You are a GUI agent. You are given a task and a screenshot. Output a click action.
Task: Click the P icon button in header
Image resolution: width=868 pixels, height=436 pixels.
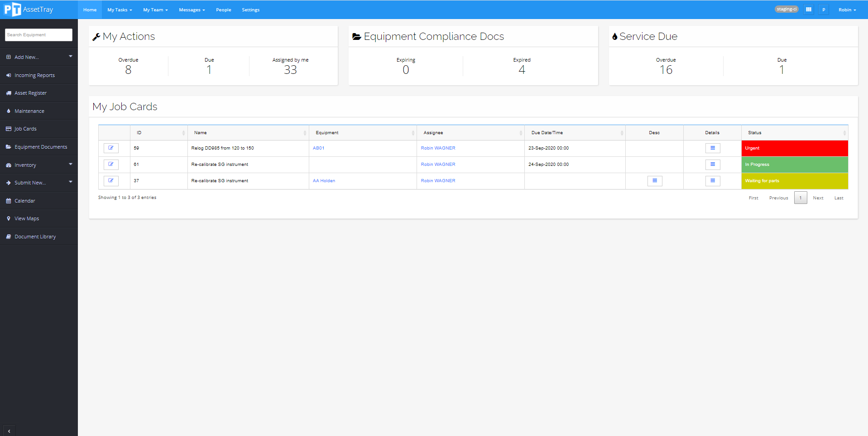click(824, 10)
